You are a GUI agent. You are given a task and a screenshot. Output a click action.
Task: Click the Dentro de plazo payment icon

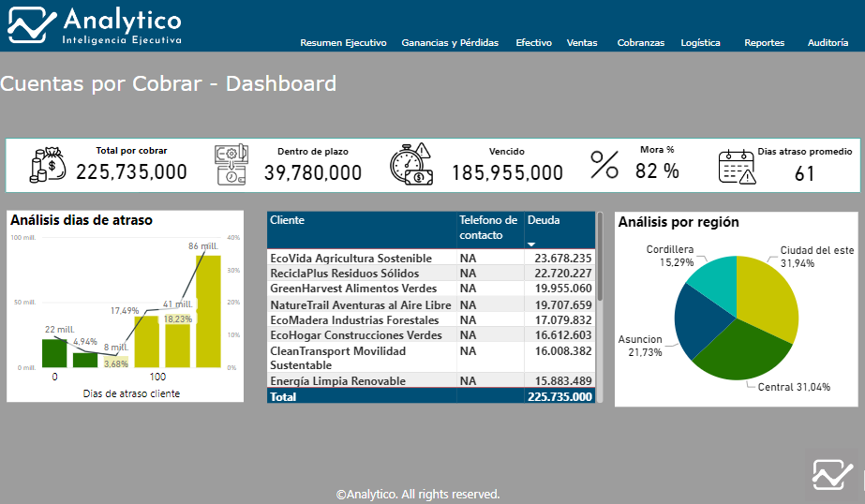(231, 164)
